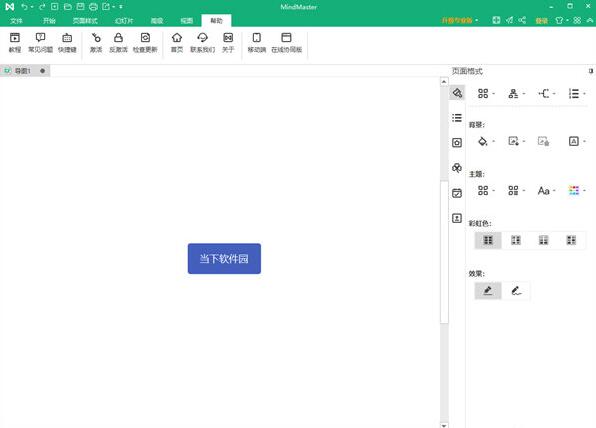Open background fill color bucket dropdown
The width and height of the screenshot is (596, 428).
click(x=486, y=141)
